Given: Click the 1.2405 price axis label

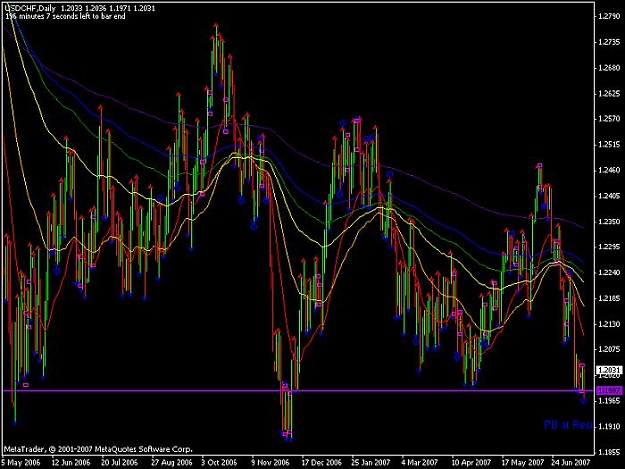Looking at the screenshot, I should click(x=609, y=196).
